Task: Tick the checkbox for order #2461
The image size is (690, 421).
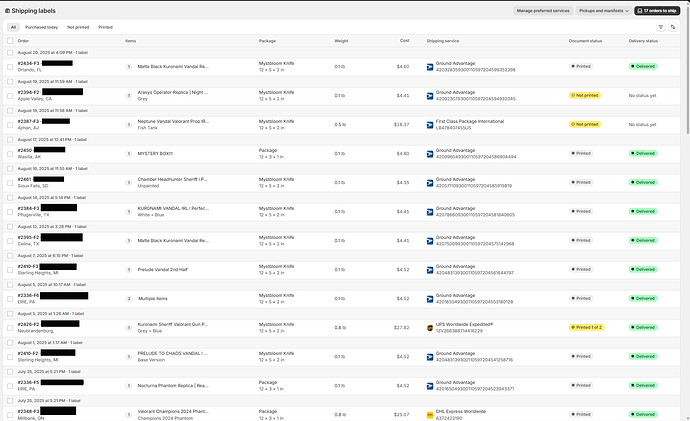Action: (x=10, y=182)
